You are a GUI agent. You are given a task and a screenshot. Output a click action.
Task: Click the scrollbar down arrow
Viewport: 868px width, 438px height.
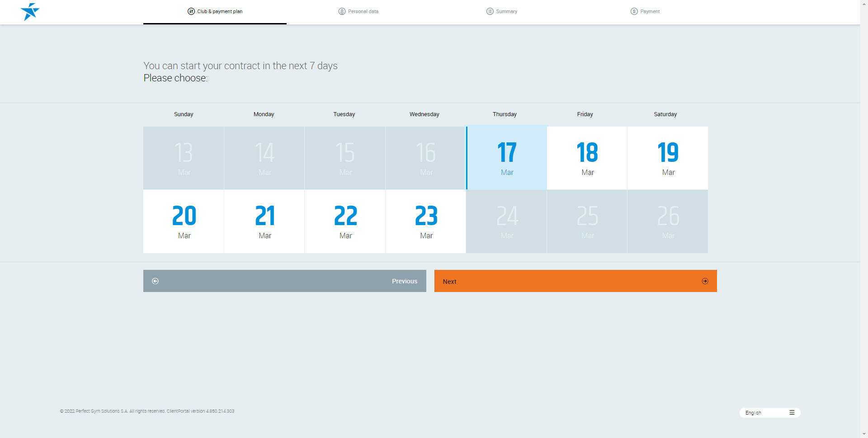tap(864, 434)
